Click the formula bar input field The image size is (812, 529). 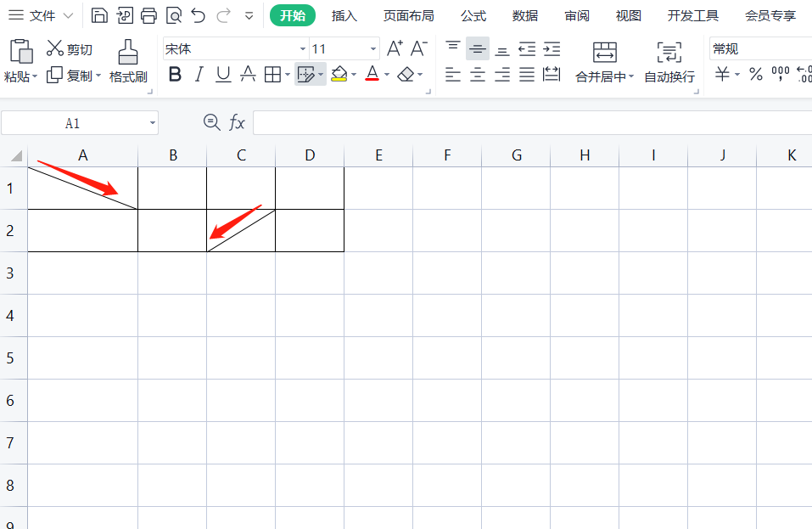pos(532,123)
